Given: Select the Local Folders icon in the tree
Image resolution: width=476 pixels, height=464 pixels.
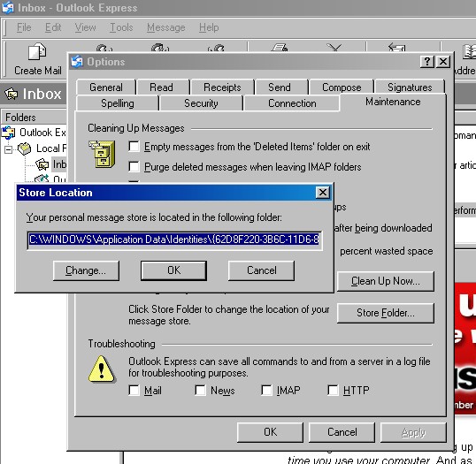Looking at the screenshot, I should pos(24,148).
